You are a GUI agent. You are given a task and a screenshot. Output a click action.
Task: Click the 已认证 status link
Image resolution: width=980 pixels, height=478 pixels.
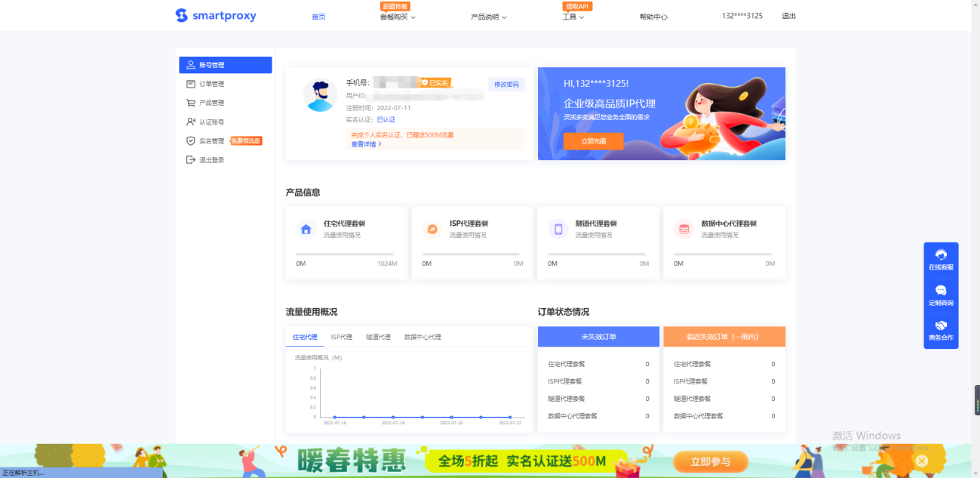point(386,119)
